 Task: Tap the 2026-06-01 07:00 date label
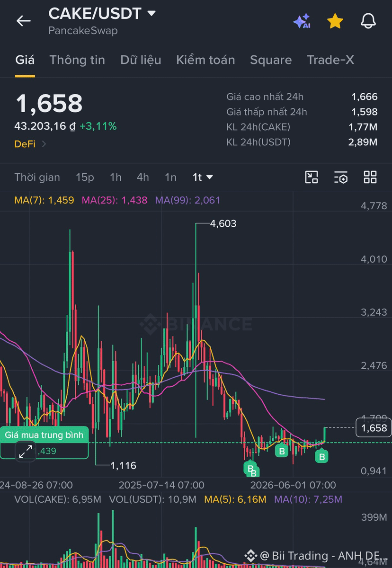(x=293, y=485)
